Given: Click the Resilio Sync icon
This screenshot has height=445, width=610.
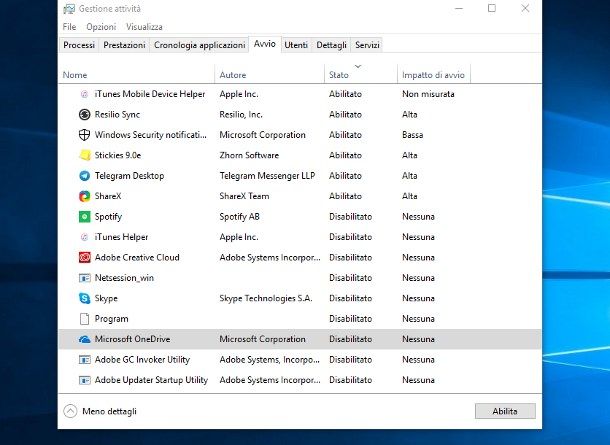Looking at the screenshot, I should click(84, 114).
